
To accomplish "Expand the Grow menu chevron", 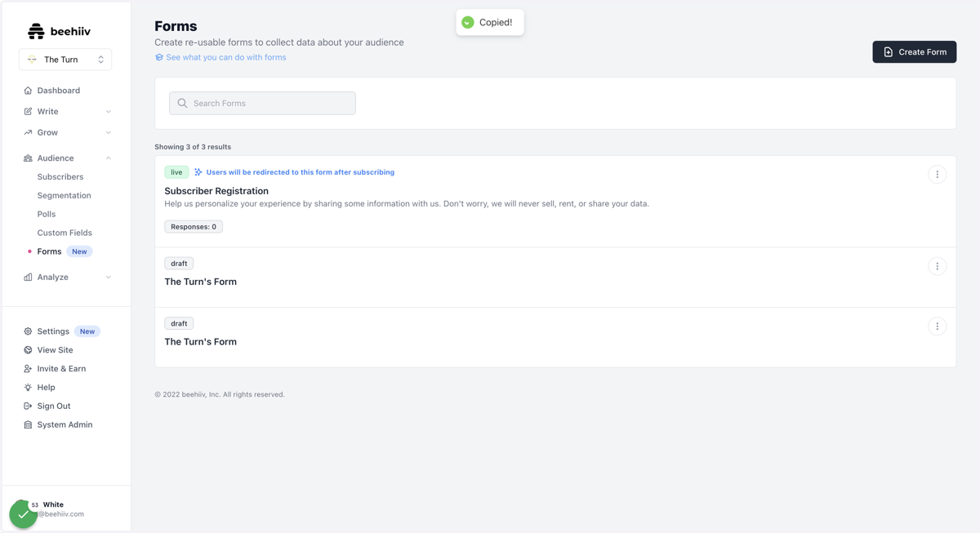I will point(109,132).
